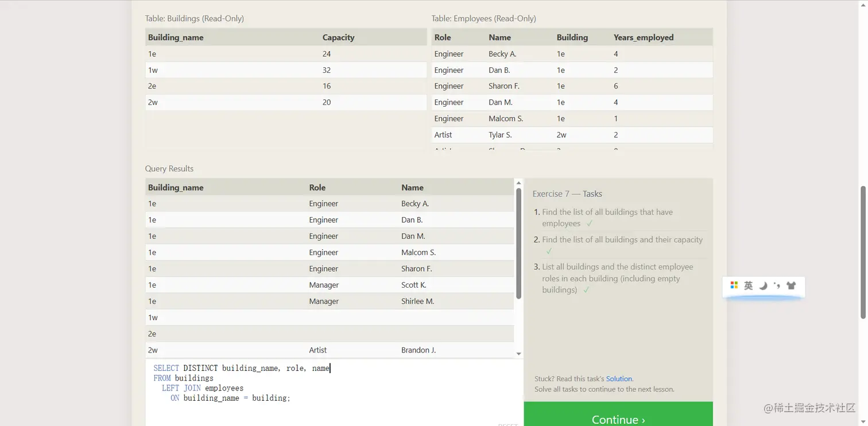868x426 pixels.
Task: Click the Name header in Query Results
Action: (412, 188)
